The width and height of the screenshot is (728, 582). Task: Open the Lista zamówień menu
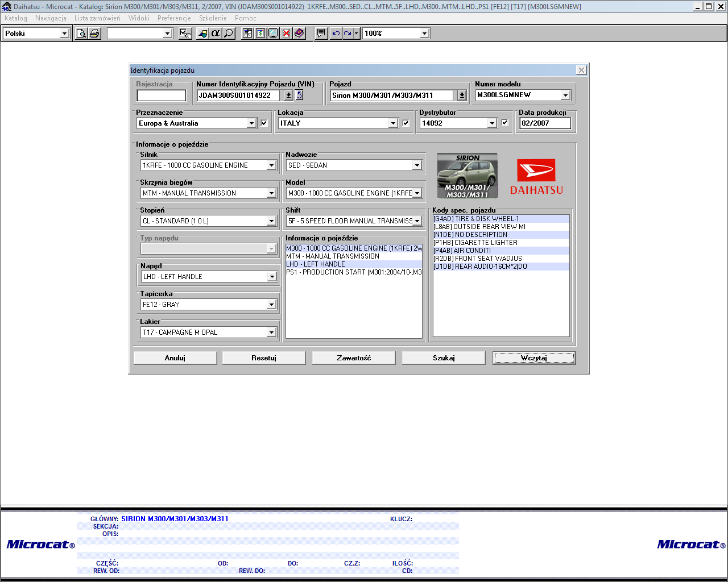point(97,18)
